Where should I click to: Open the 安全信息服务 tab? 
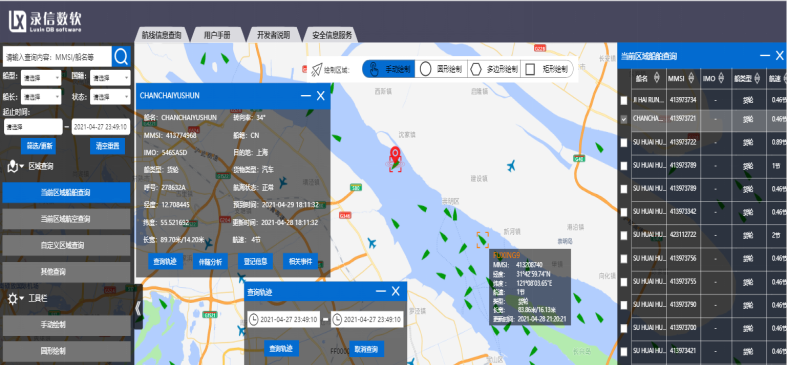click(331, 35)
